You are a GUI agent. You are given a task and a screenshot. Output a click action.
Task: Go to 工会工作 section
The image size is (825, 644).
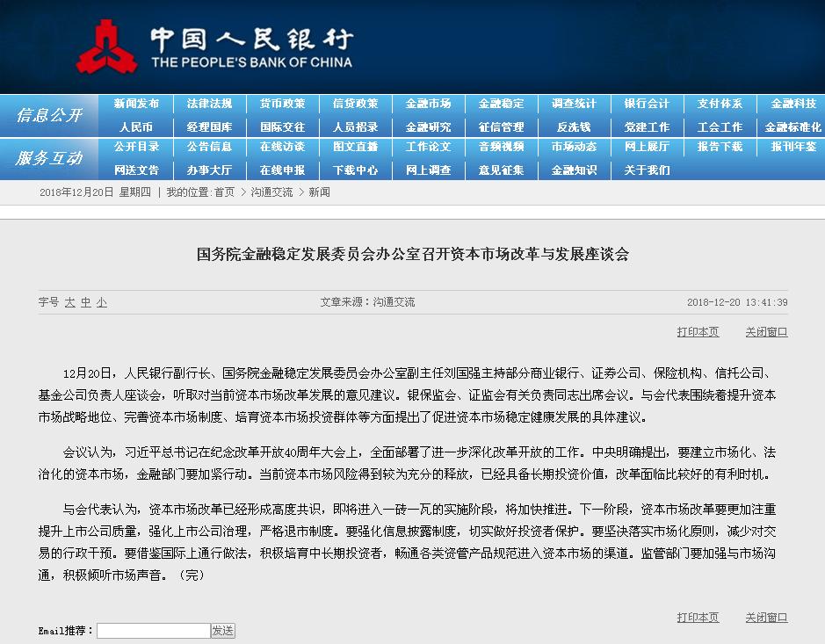click(720, 127)
